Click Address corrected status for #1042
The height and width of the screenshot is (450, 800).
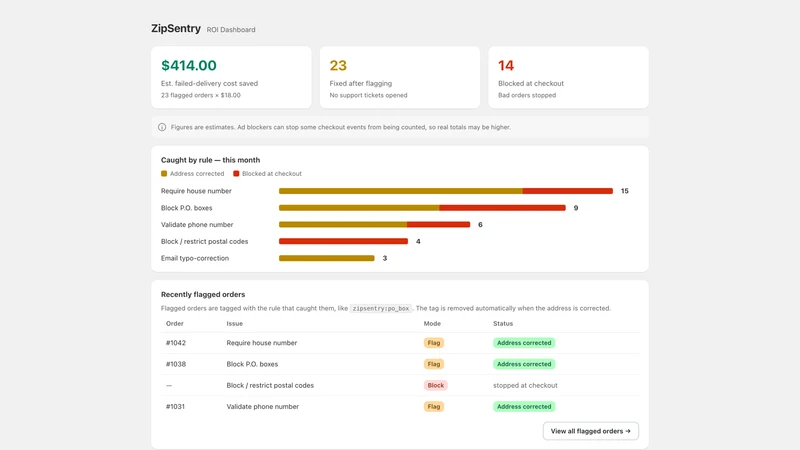pyautogui.click(x=524, y=343)
